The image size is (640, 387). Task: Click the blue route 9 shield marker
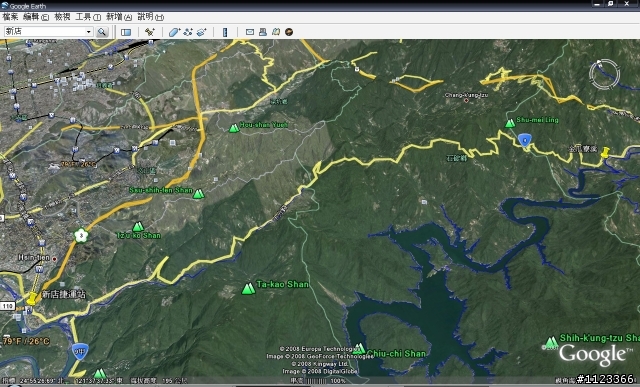tap(524, 140)
